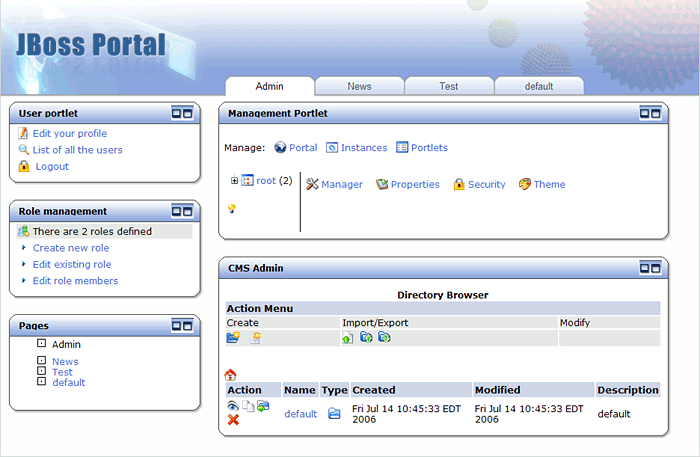Viewport: 700px width, 457px height.
Task: Click the create folder icon in CMS Admin
Action: (233, 338)
